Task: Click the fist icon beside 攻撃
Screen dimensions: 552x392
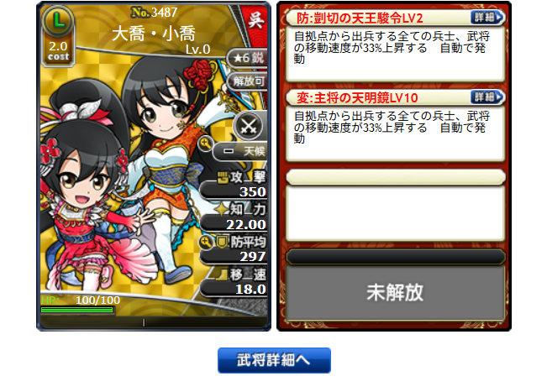Action: [x=223, y=178]
